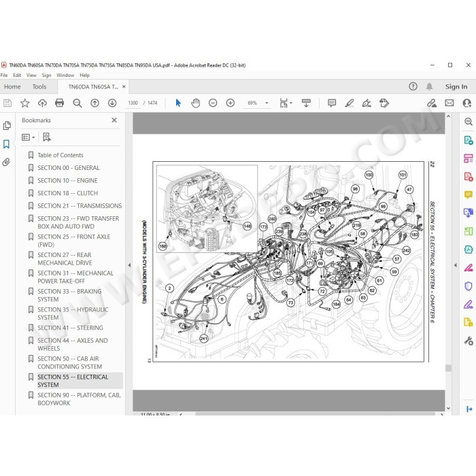Select the Highlight text tool
The image size is (476, 476).
coord(350,103)
